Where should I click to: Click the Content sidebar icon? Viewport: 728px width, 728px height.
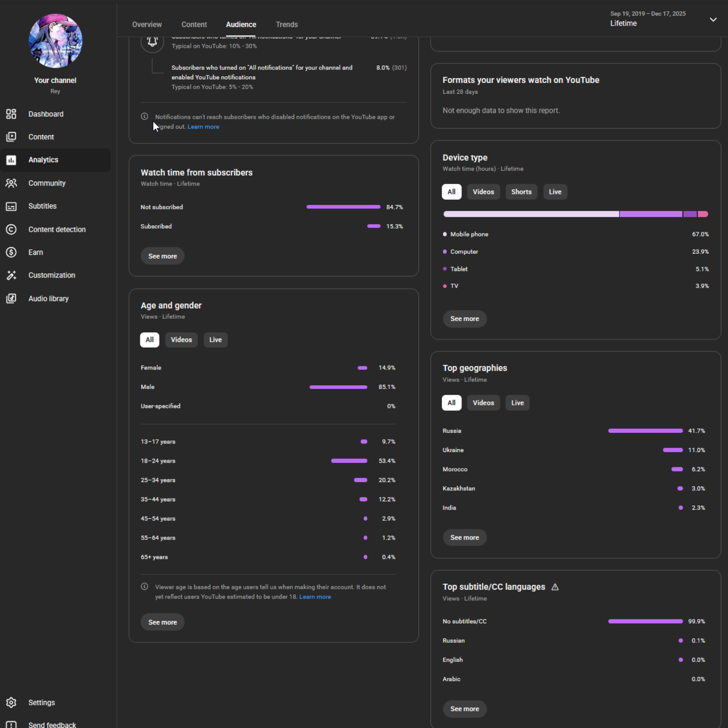11,137
